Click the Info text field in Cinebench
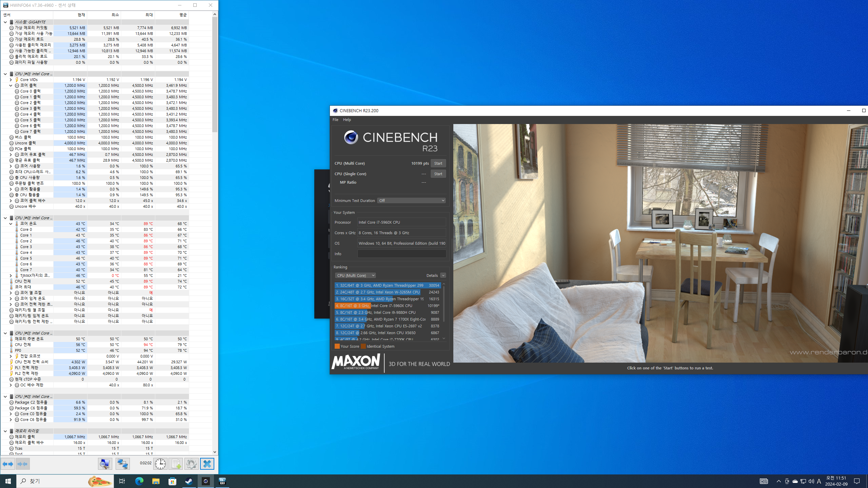 [401, 254]
